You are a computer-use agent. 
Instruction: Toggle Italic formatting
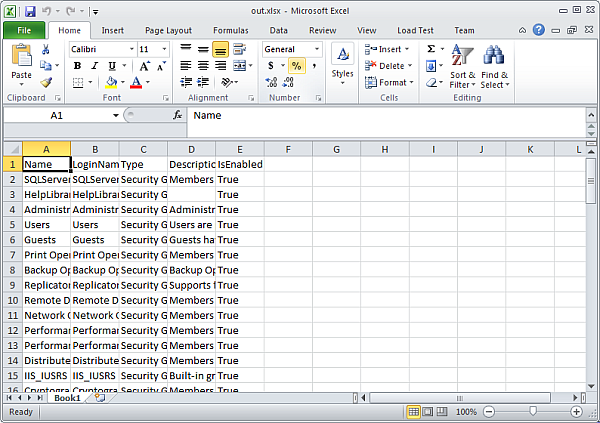(95, 66)
